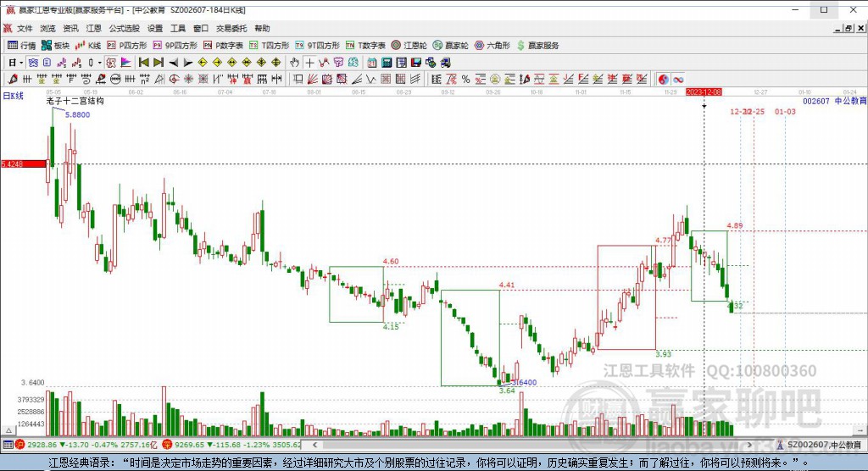Open the T四方形 tool

tap(269, 46)
